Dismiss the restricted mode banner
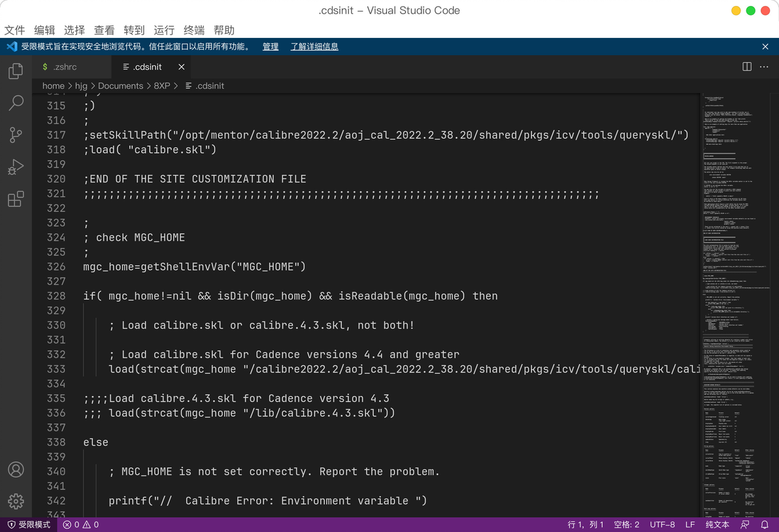Viewport: 779px width, 532px height. (x=765, y=46)
